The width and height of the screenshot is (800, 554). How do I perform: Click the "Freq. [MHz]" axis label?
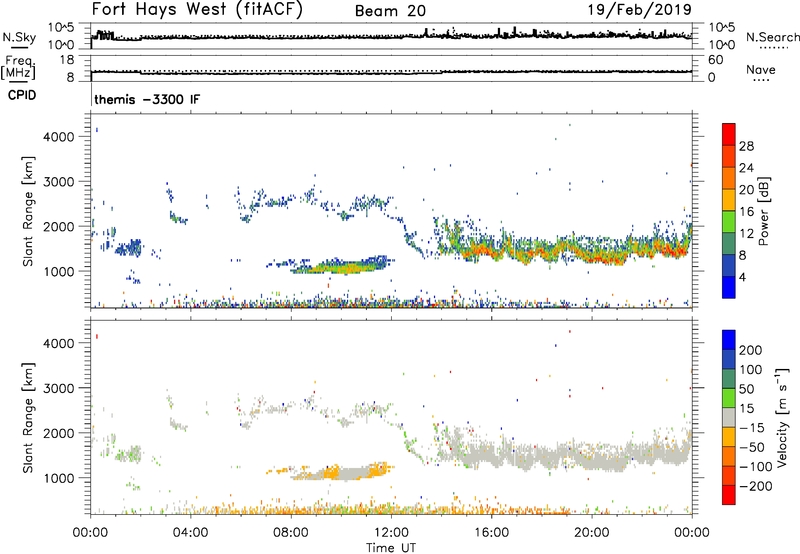point(18,67)
